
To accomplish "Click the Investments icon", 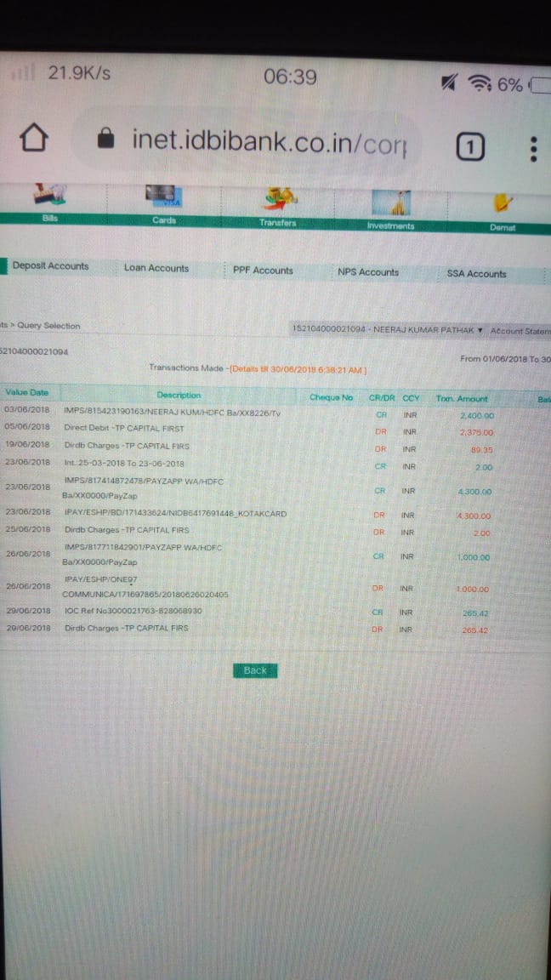I will point(390,204).
